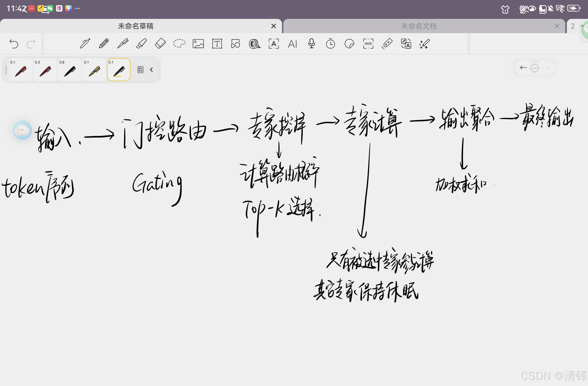Click the floating cloud avatar button
The image size is (588, 386).
click(x=22, y=130)
